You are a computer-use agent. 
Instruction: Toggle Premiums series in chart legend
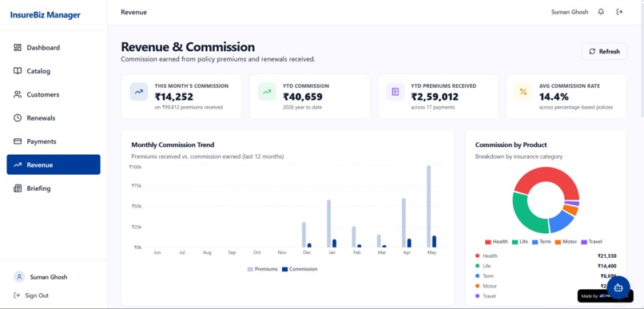point(262,269)
